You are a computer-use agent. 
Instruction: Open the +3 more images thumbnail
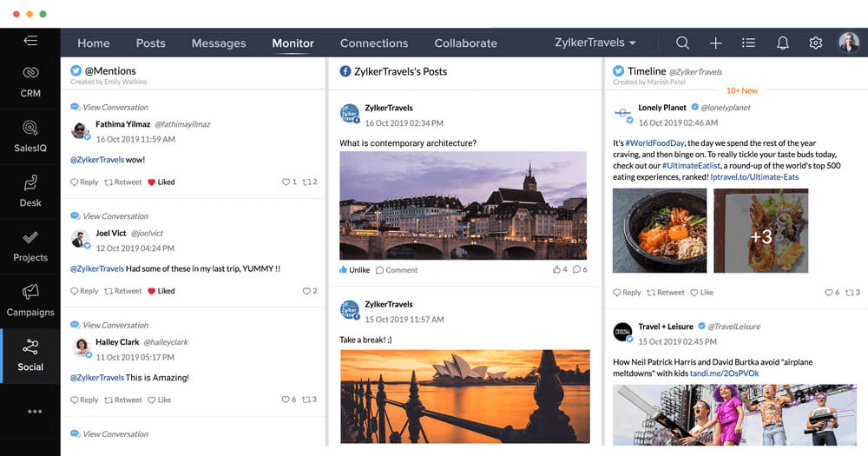(761, 230)
